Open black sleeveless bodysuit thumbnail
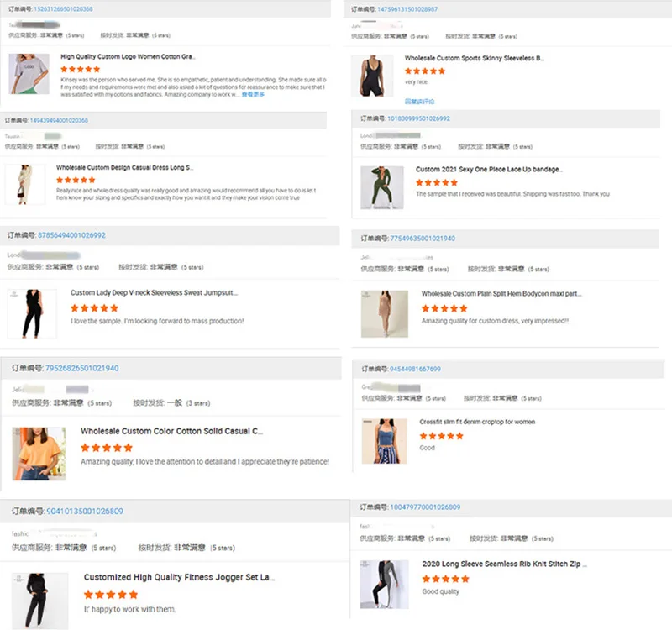672x630 pixels. tap(372, 76)
